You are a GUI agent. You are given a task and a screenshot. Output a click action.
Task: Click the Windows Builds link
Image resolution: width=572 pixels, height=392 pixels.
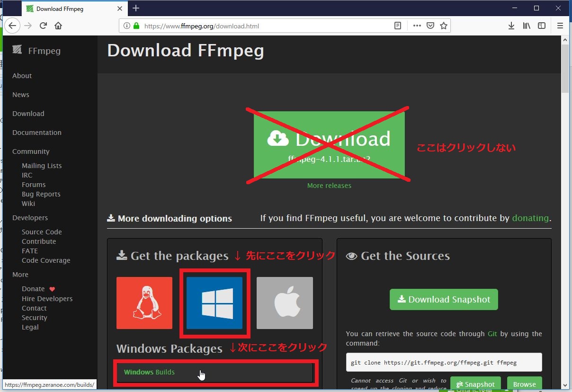point(148,372)
